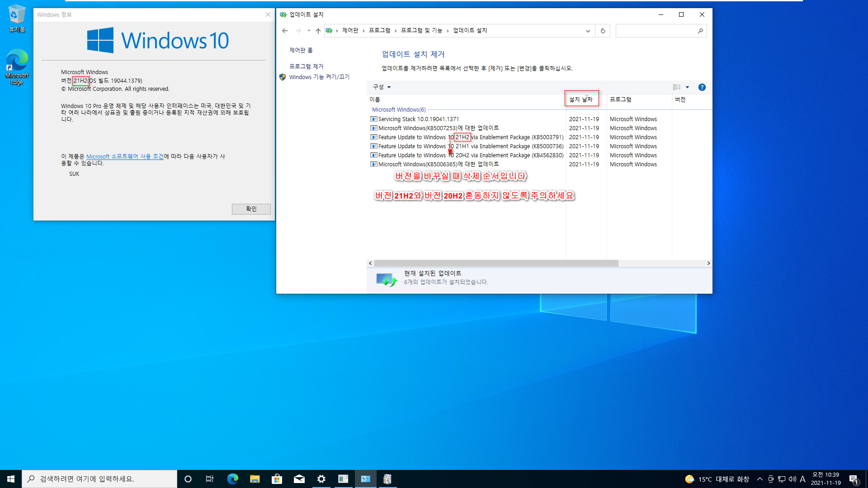
Task: Open the Microsoft Edge desktop shortcut
Action: pos(17,67)
